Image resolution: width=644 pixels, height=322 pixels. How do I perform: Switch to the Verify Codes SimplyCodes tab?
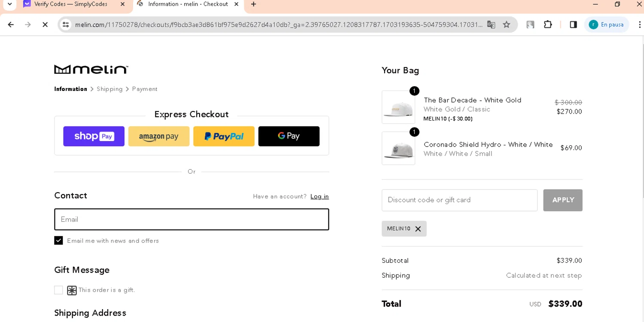pyautogui.click(x=71, y=4)
